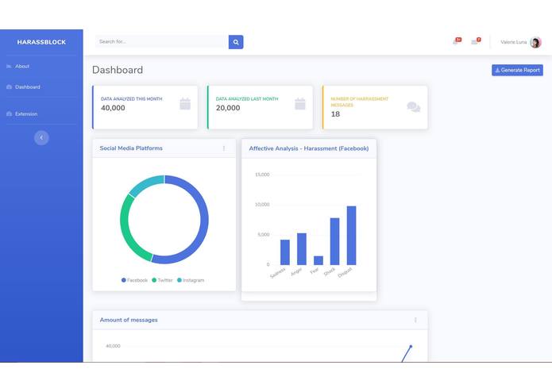This screenshot has height=392, width=552.
Task: Select the 20,000 value text
Action: click(x=228, y=108)
